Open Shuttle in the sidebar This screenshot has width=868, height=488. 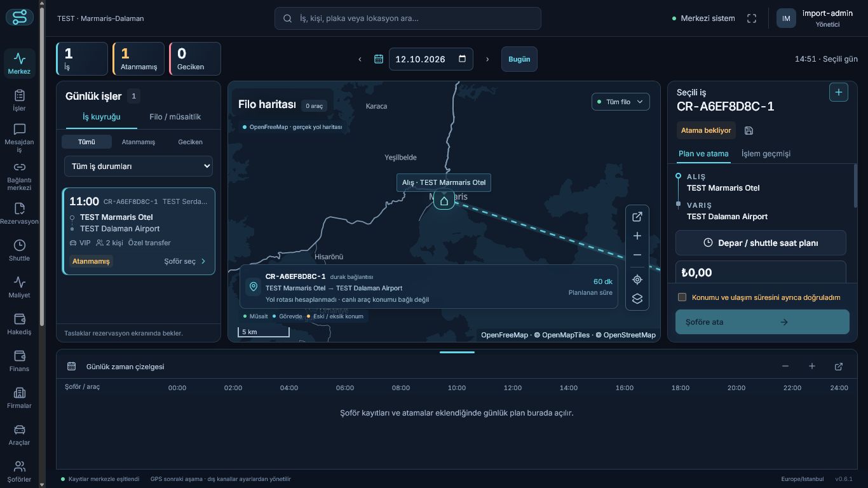pyautogui.click(x=20, y=250)
